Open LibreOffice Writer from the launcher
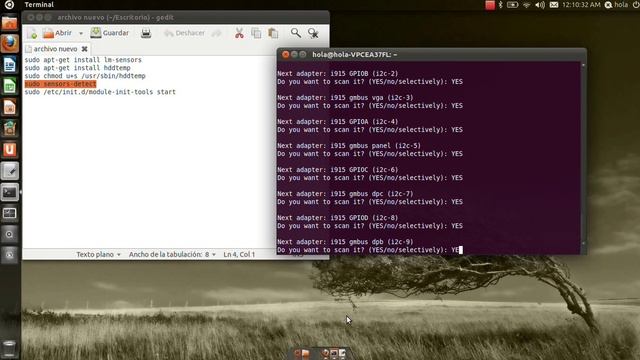The width and height of the screenshot is (640, 360). coord(10,65)
